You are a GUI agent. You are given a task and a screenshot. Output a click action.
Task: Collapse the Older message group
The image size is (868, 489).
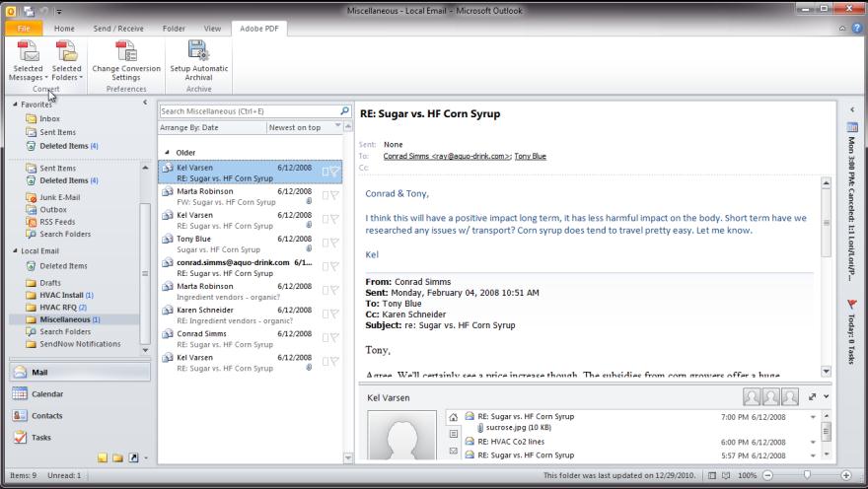(x=167, y=152)
